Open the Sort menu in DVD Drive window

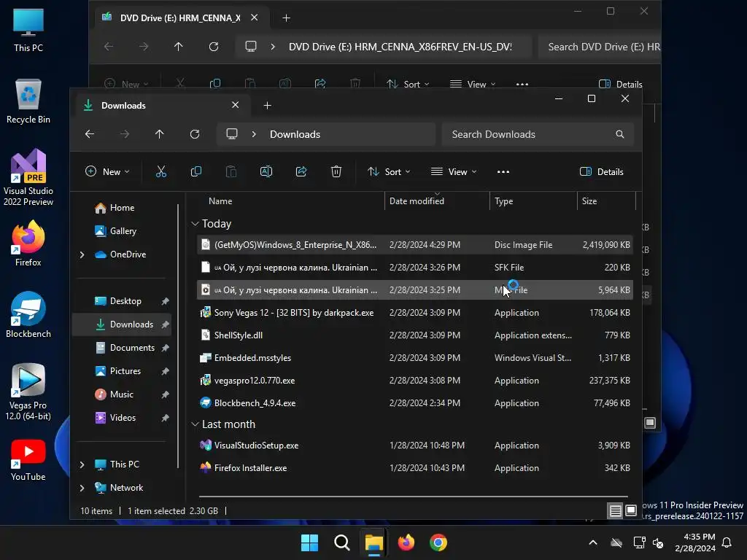click(408, 85)
